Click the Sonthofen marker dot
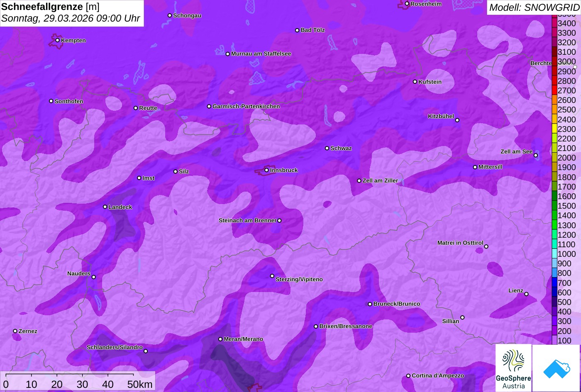 [51, 101]
